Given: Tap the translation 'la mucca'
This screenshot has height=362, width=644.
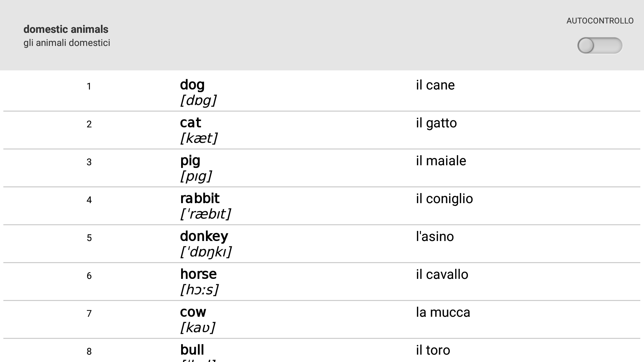Looking at the screenshot, I should [x=443, y=312].
